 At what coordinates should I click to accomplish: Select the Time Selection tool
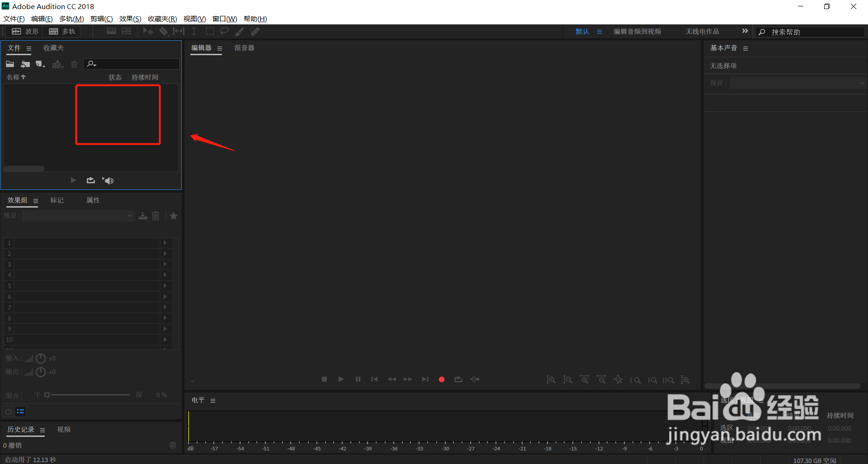pos(194,31)
